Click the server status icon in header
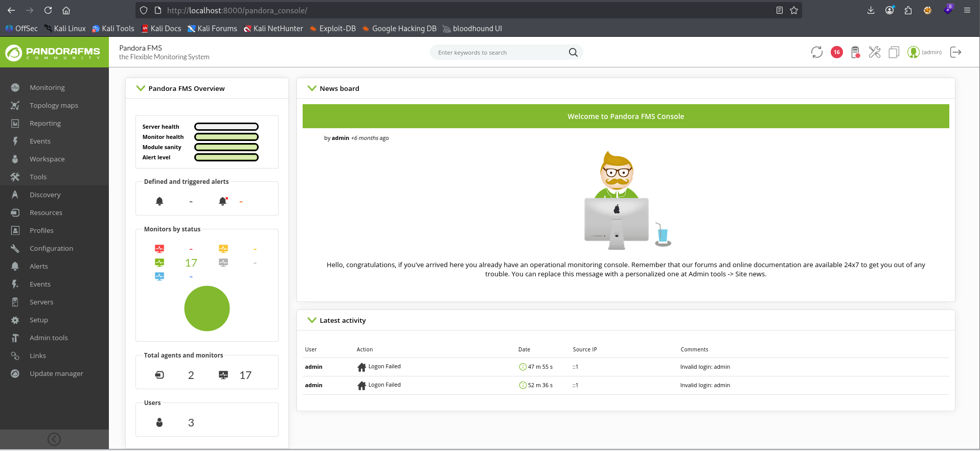 (x=855, y=52)
